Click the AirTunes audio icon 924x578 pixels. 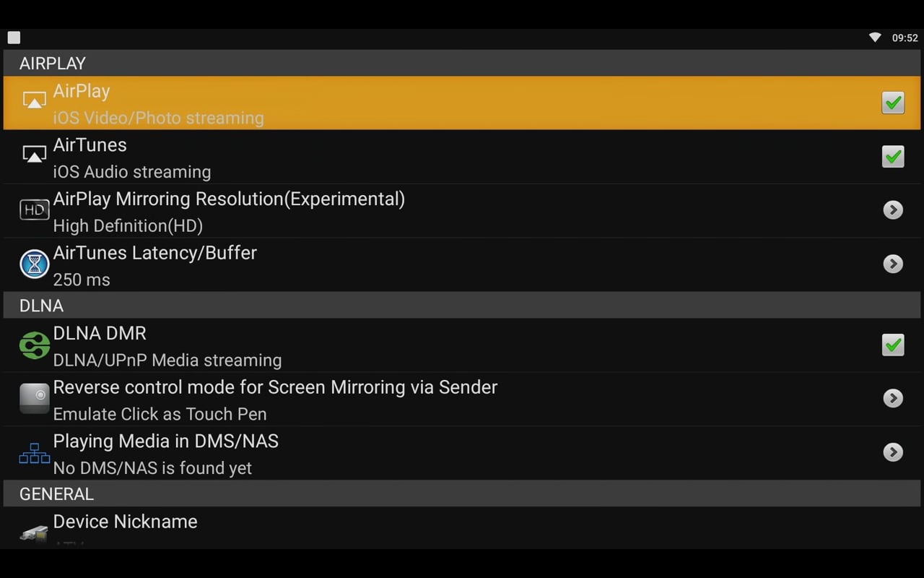(x=34, y=153)
